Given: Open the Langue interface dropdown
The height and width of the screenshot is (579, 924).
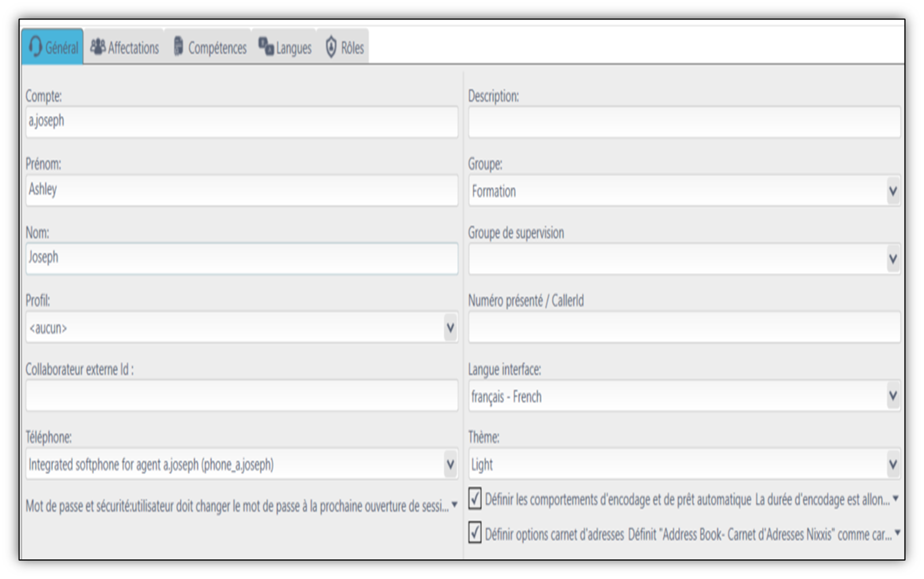Looking at the screenshot, I should coord(684,396).
